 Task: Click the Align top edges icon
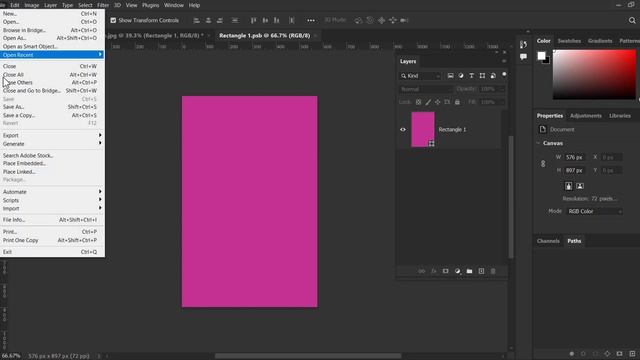[253, 20]
